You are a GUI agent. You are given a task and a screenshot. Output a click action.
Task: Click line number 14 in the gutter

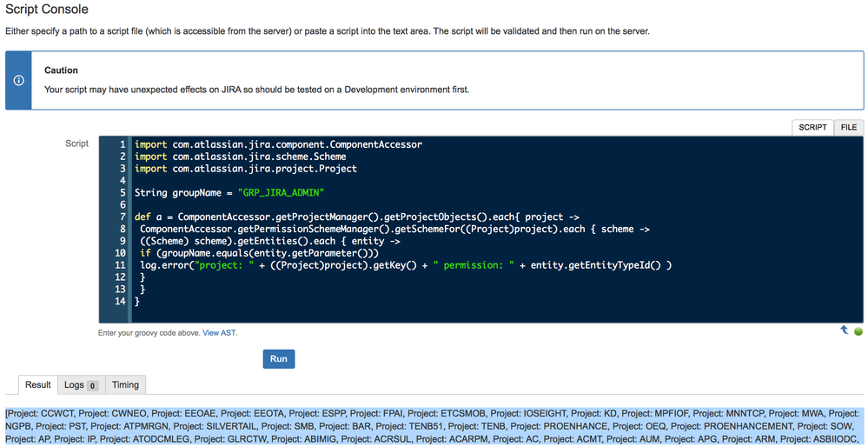pyautogui.click(x=120, y=302)
